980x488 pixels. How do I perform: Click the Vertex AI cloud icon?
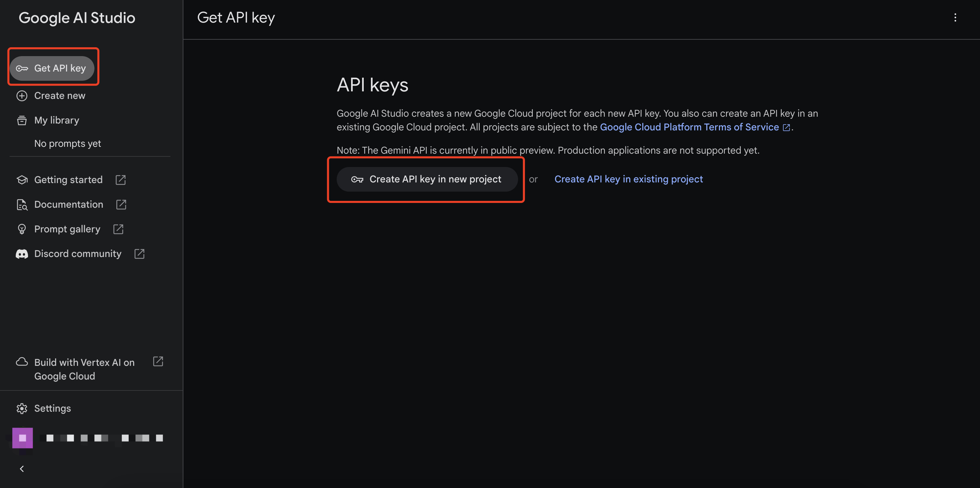click(22, 362)
